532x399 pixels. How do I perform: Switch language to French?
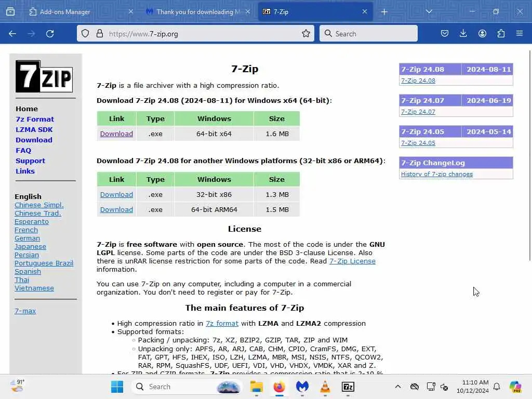(26, 230)
